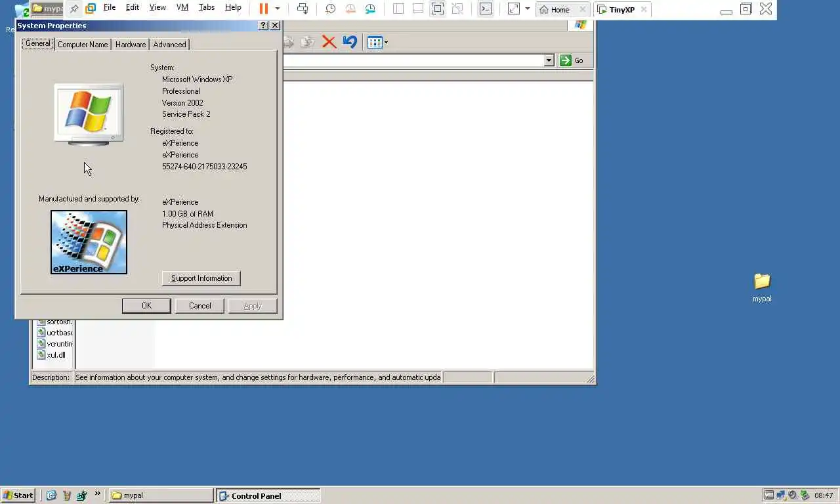The image size is (840, 504).
Task: Click the product ID 55274-640-2175033-23245
Action: [205, 167]
